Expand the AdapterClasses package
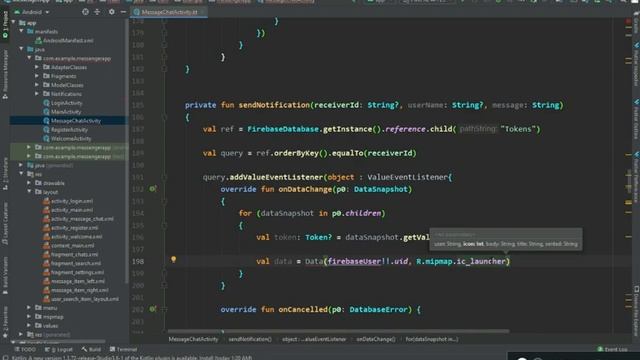 37,67
